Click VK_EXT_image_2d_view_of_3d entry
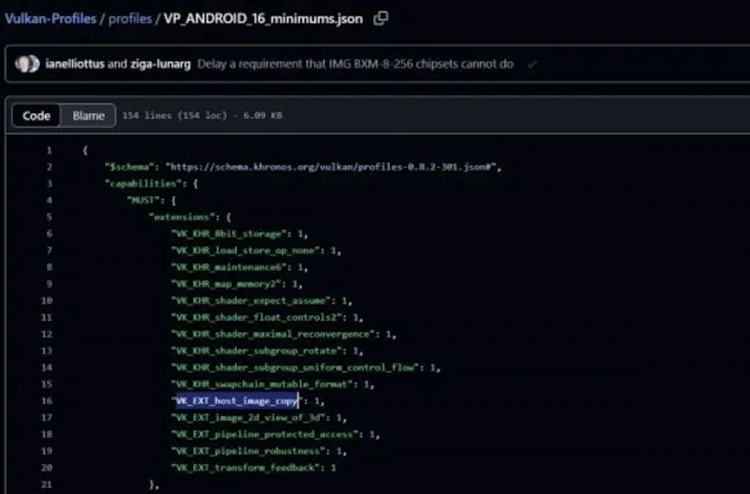Screen dimensions: 750x494 tap(250, 418)
